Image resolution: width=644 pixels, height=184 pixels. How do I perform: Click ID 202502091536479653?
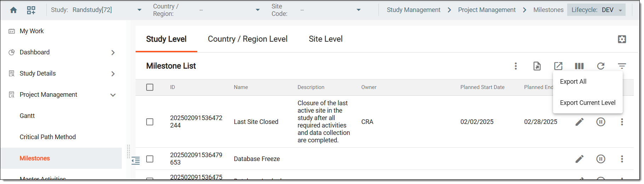pyautogui.click(x=196, y=159)
